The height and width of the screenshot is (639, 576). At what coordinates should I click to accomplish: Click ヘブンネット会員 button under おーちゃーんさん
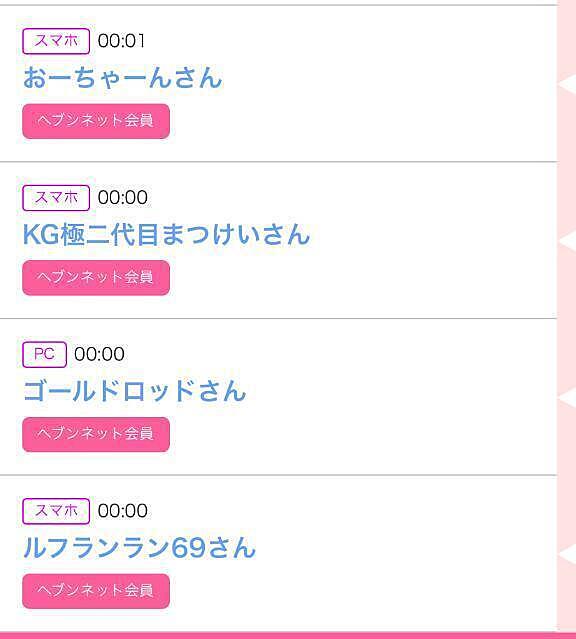click(96, 121)
